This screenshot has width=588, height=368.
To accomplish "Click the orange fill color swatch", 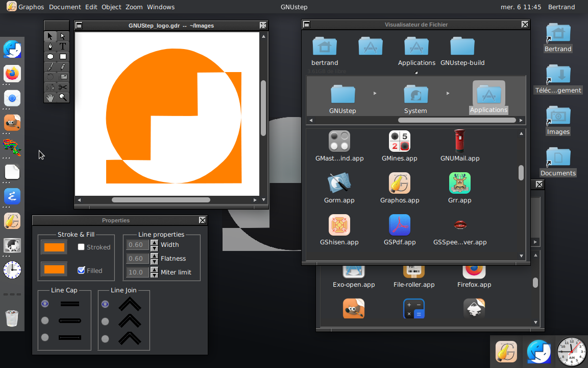I will click(x=54, y=269).
